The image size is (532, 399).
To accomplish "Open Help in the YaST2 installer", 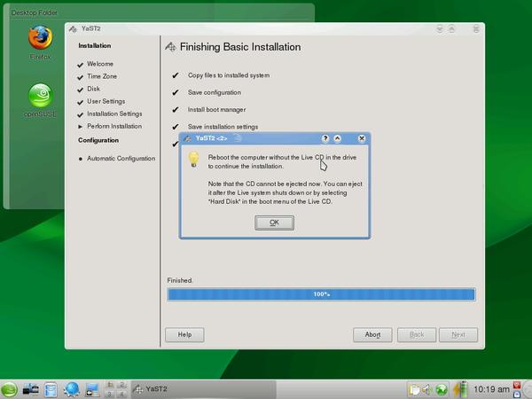I will click(x=184, y=334).
